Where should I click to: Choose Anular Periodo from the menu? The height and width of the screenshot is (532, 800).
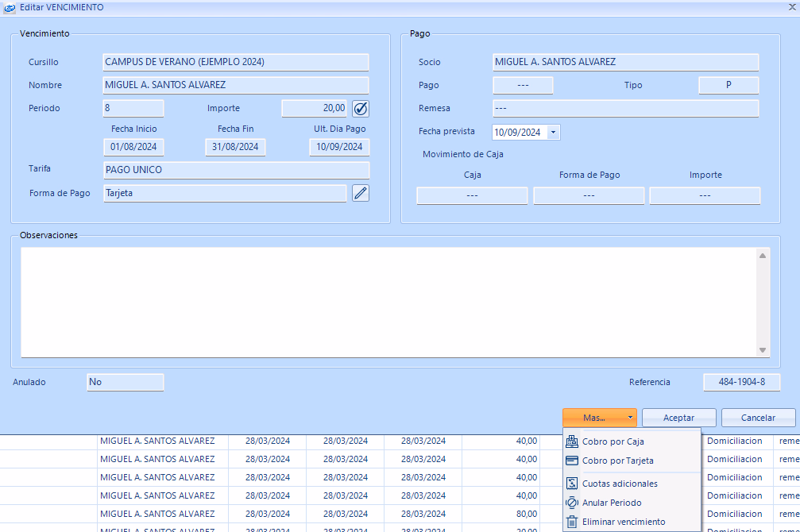tap(611, 503)
